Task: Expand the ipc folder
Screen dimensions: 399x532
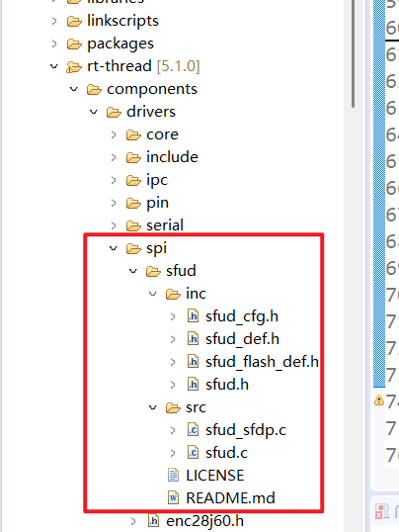Action: pos(114,180)
